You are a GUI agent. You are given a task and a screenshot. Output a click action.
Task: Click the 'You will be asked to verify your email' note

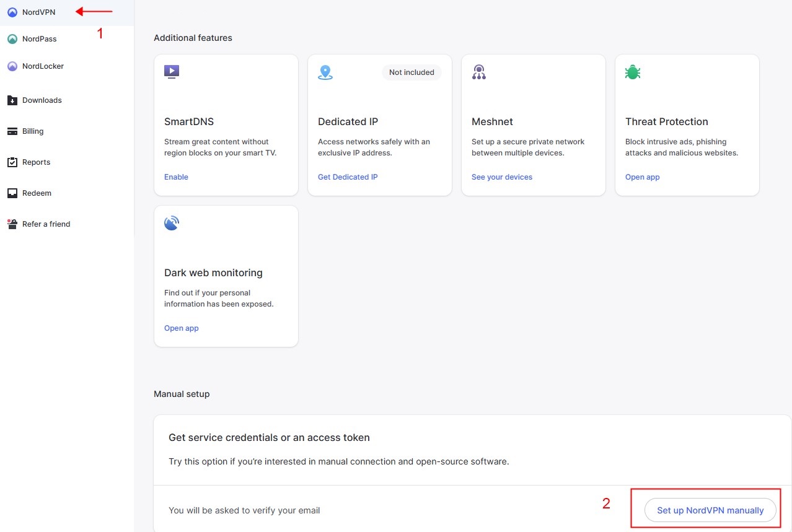[x=244, y=510]
